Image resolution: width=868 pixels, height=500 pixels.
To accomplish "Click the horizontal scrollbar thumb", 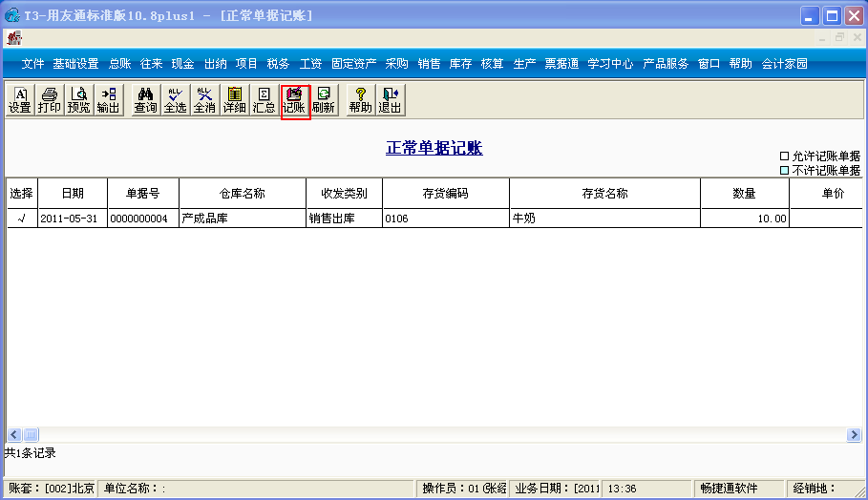I will tap(31, 435).
